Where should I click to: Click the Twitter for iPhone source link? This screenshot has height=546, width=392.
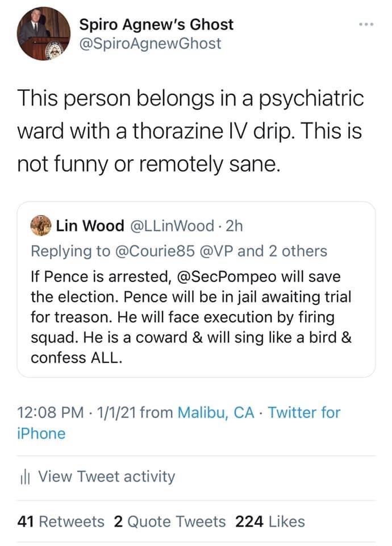(x=304, y=412)
